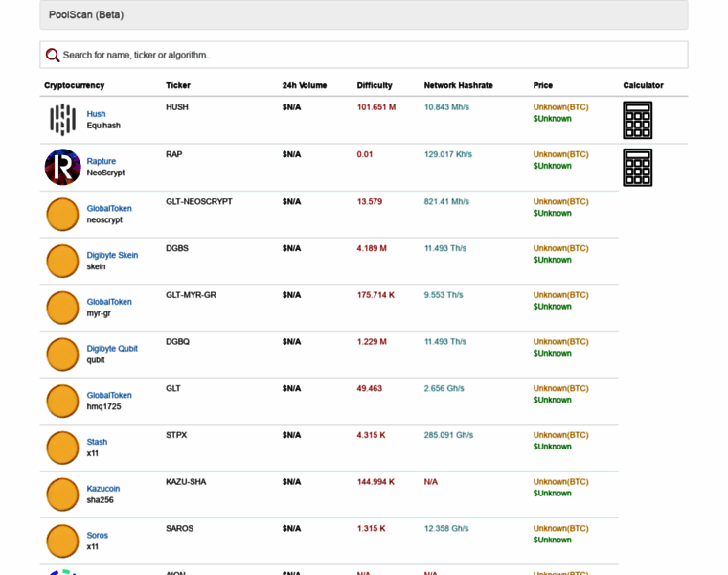Click the Difficulty column header
Screen dimensions: 728x575
click(x=375, y=85)
